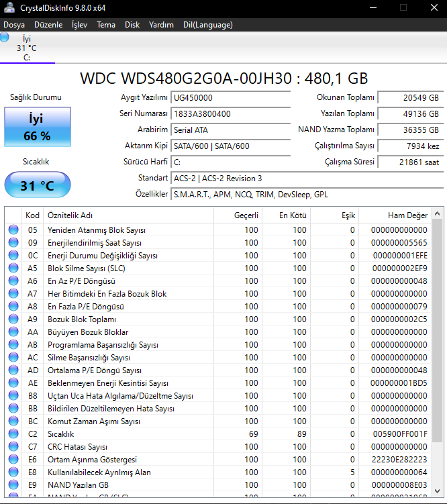Select the row Kullanılabilecek Ayrılmış Alan
This screenshot has height=504, width=447.
pos(218,472)
